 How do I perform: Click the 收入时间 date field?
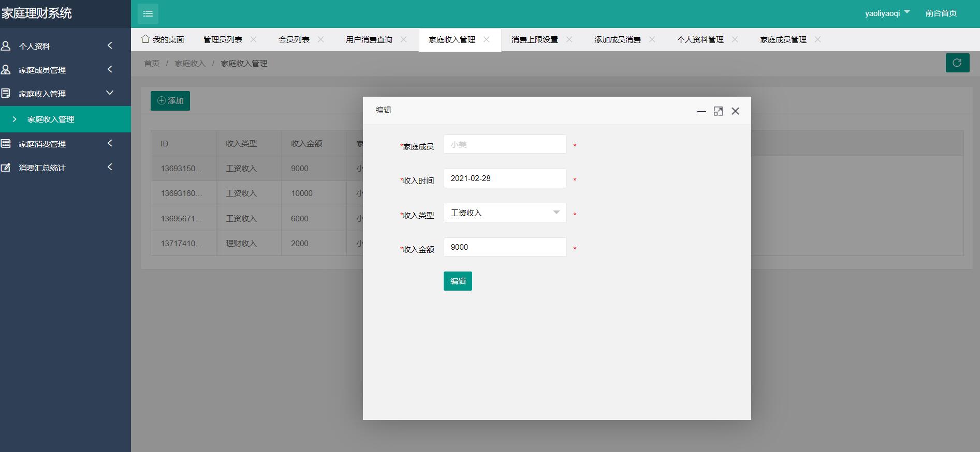click(x=505, y=178)
